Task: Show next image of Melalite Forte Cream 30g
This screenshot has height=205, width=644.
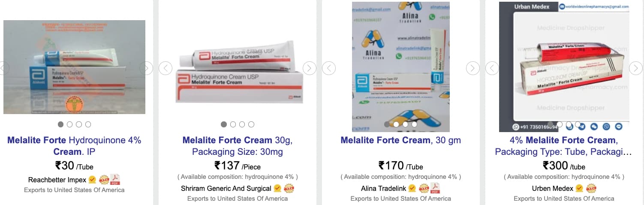Action: click(x=310, y=68)
